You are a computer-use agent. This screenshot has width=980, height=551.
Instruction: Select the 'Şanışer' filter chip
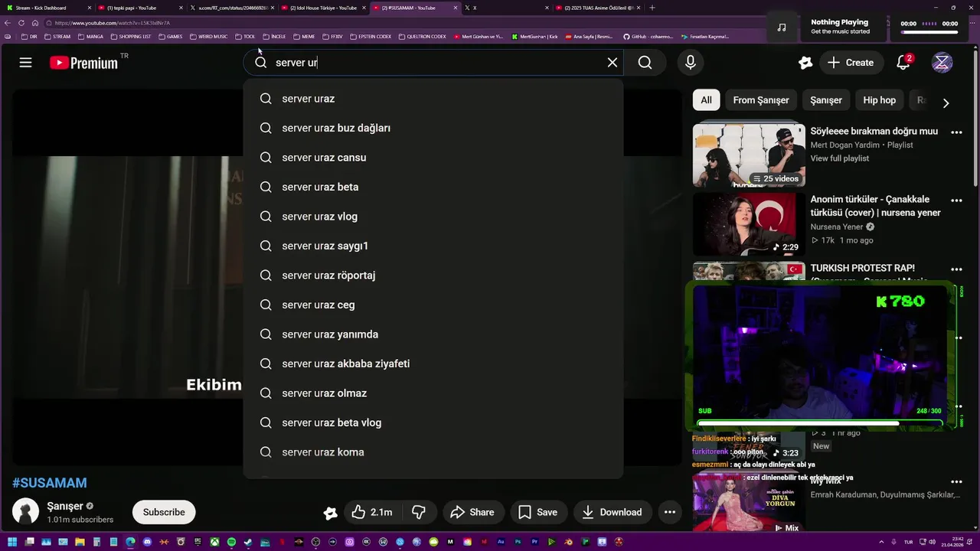(826, 100)
